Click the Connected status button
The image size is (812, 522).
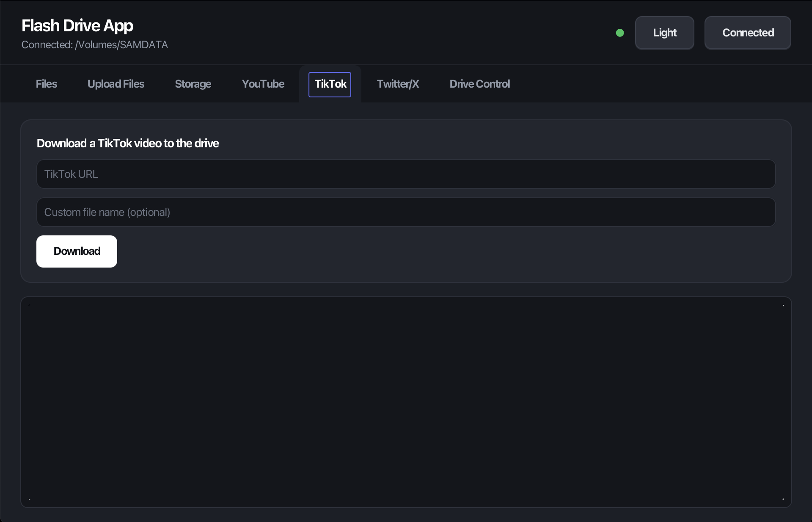coord(748,33)
